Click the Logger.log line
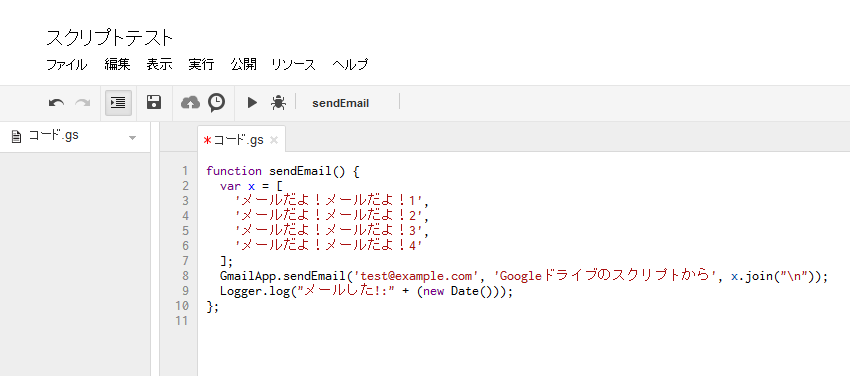Viewport: 850px width, 376px height. pyautogui.click(x=366, y=291)
